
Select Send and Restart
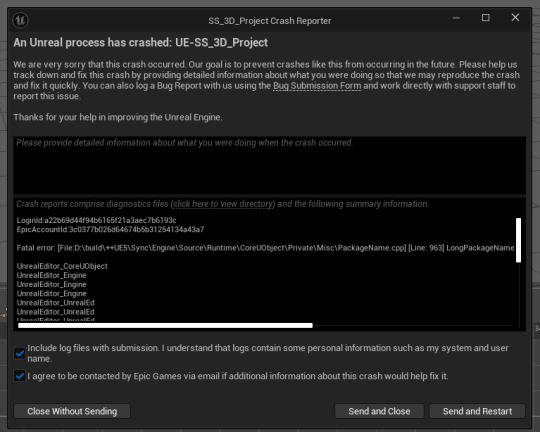(x=477, y=411)
